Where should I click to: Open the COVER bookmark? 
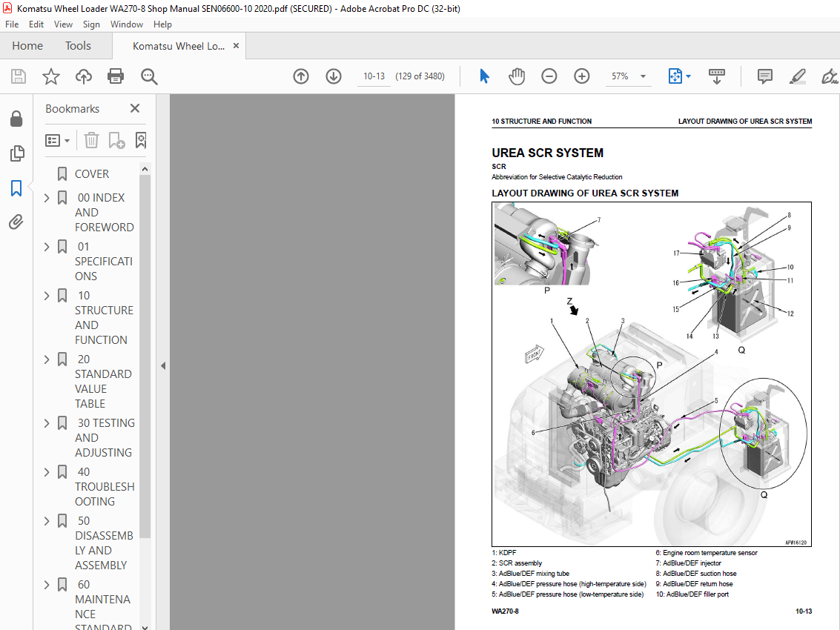click(x=92, y=174)
